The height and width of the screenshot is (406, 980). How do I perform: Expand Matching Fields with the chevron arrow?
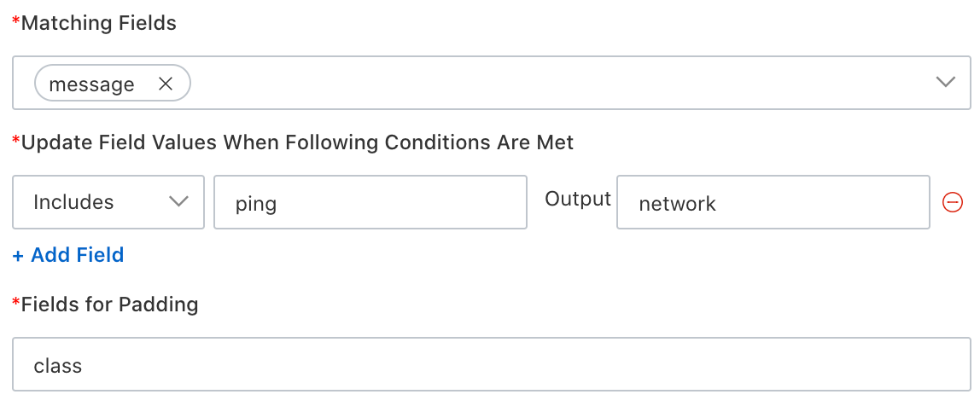coord(945,83)
